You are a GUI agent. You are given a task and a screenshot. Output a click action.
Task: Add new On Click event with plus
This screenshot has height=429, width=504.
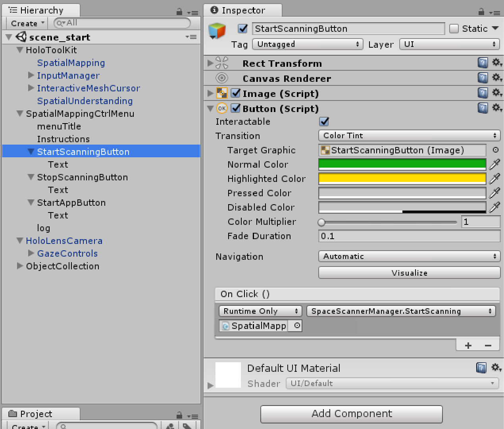[x=468, y=345]
